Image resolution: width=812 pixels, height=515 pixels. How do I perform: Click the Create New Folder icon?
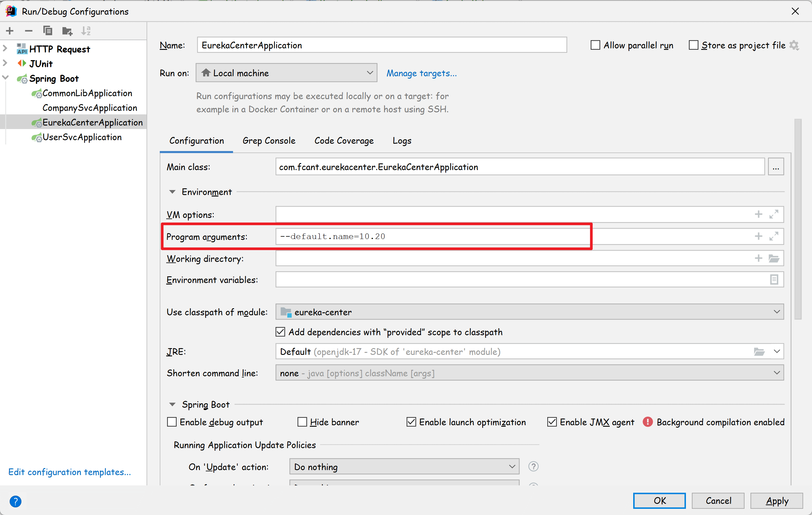(x=67, y=31)
